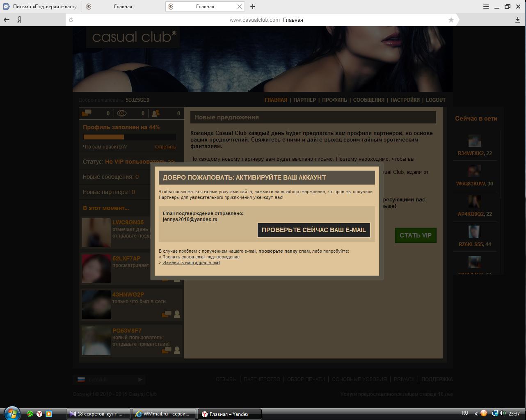
Task: Click the username 43HNWG2P
Action: [x=128, y=294]
